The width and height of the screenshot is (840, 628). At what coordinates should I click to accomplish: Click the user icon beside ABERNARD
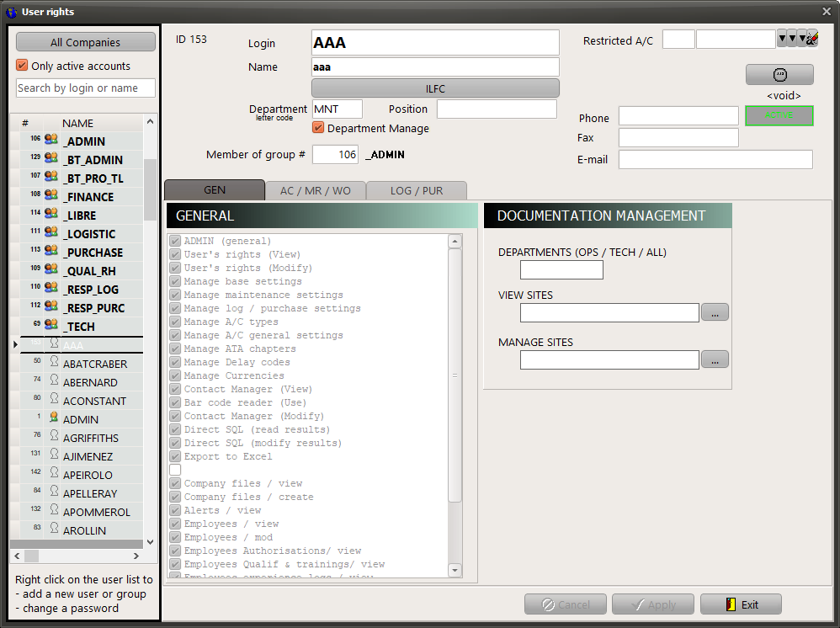tap(54, 380)
